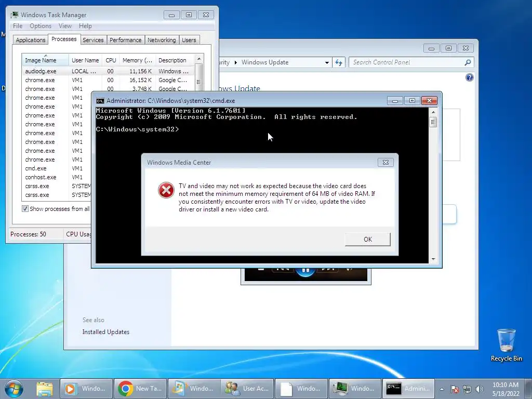Show hidden tray icons arrow
The height and width of the screenshot is (399, 532).
click(x=442, y=389)
